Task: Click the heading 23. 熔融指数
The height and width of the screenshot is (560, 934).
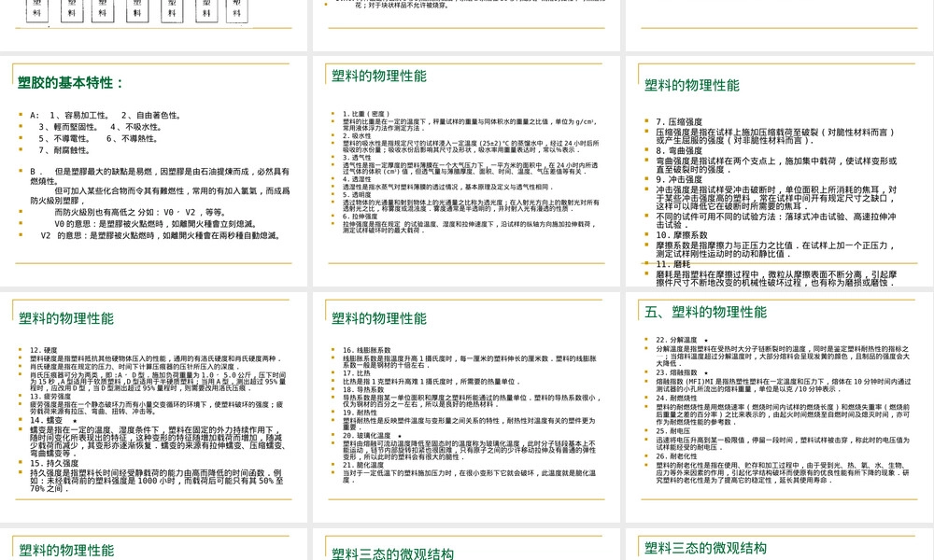Action: tap(676, 373)
